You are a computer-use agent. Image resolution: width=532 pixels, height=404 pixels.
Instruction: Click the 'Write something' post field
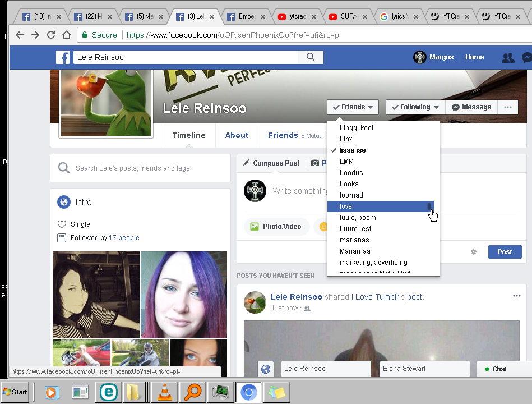(300, 191)
